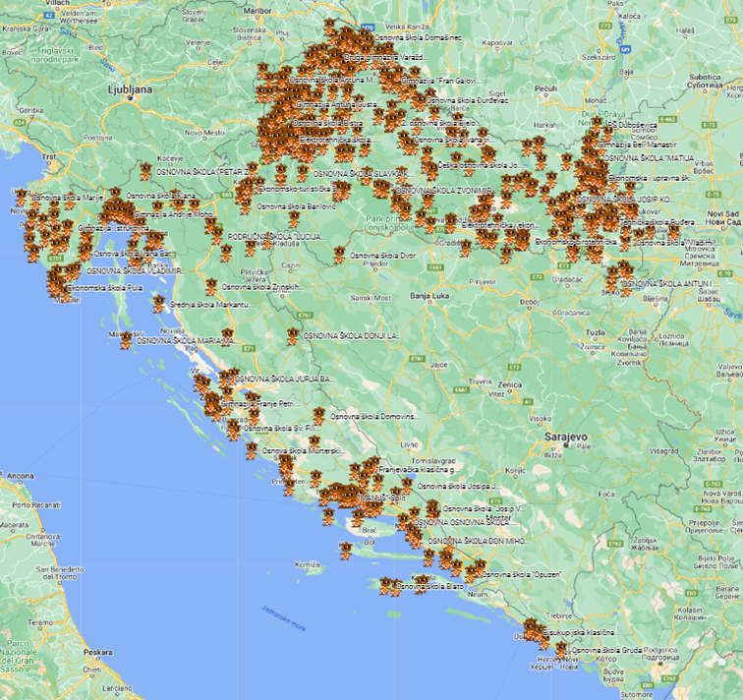Image resolution: width=743 pixels, height=700 pixels.
Task: Open the Gimnazija Franje Petri label
Action: tap(259, 404)
